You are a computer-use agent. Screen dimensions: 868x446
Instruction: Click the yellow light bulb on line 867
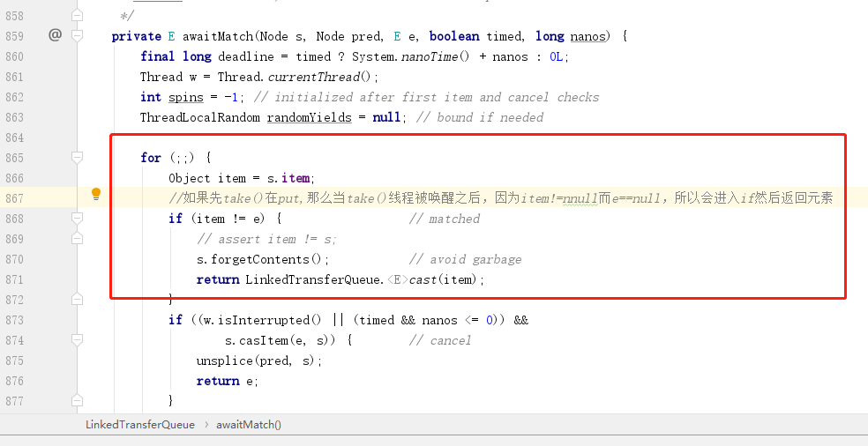click(x=96, y=194)
